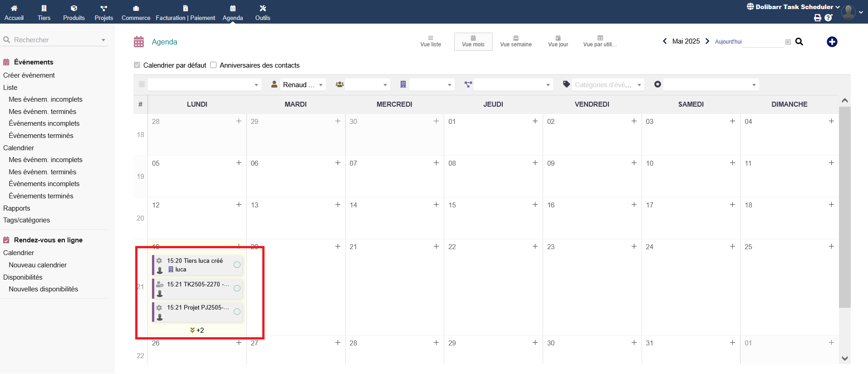This screenshot has height=374, width=868.
Task: Click the Aujourd'hui link
Action: [728, 42]
